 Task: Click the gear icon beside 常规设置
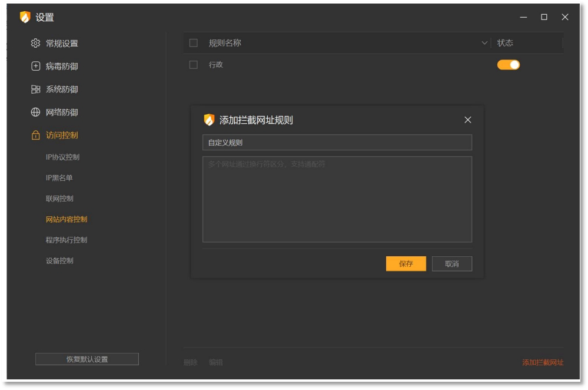pos(35,43)
